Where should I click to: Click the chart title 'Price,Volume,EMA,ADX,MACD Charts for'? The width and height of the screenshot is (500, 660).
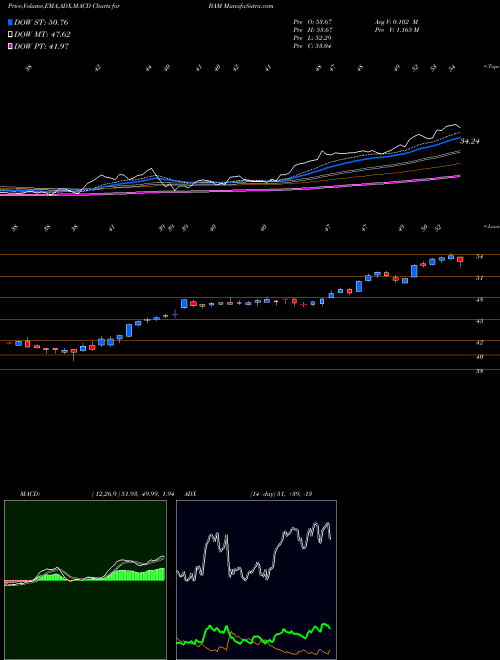[x=64, y=6]
